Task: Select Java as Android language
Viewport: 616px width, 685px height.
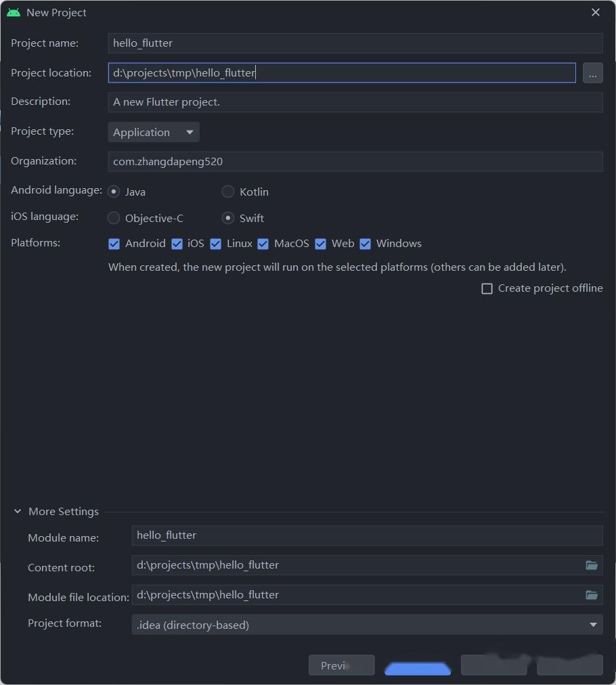Action: (x=114, y=192)
